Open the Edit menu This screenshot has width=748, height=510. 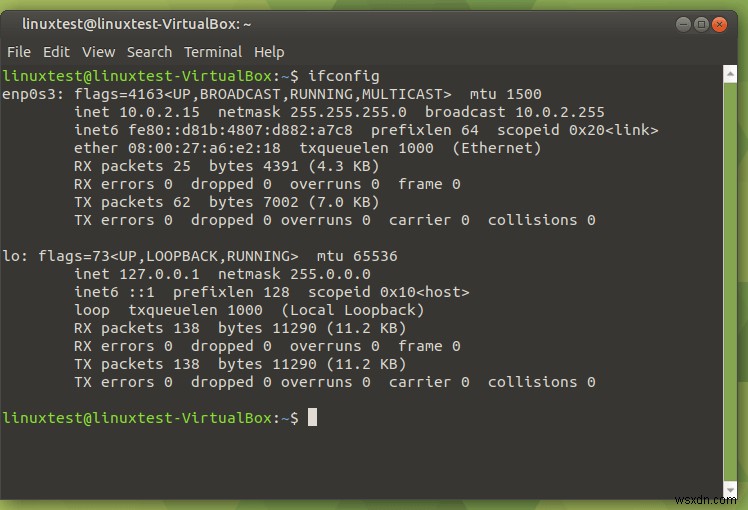click(x=56, y=52)
